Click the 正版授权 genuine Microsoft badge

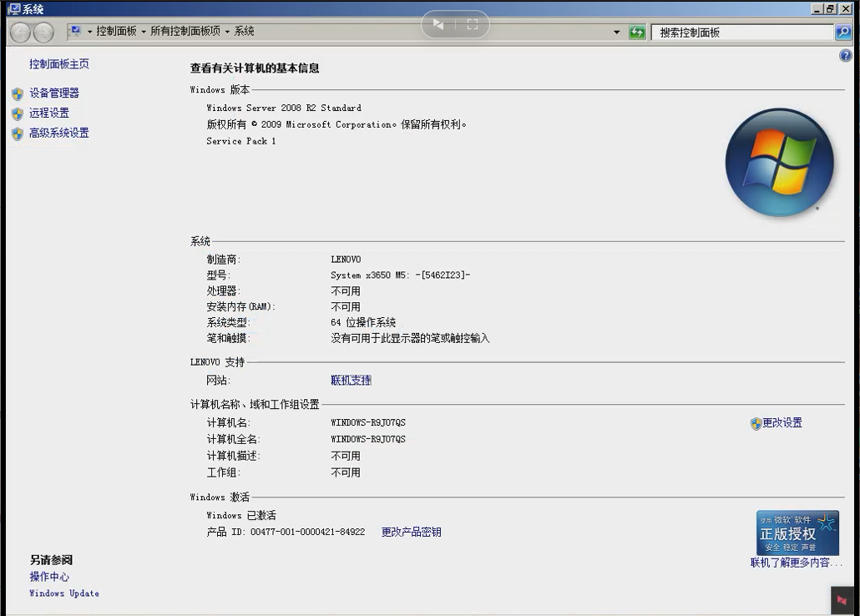[797, 533]
